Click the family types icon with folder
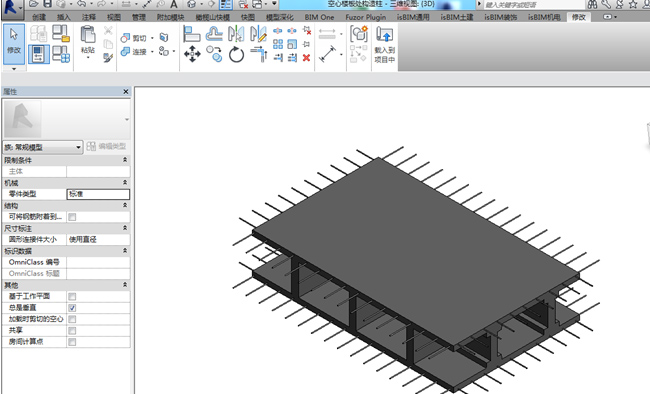The width and height of the screenshot is (650, 394). (x=61, y=34)
